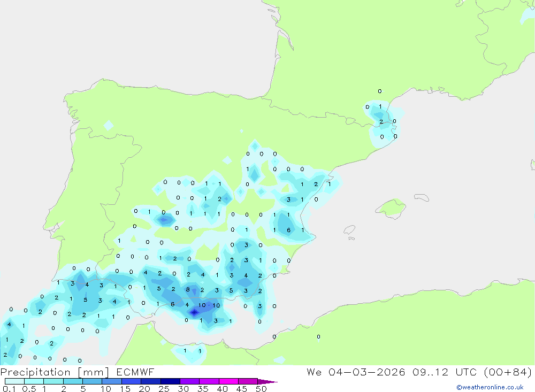Click the Menorca island outline

coord(422,197)
